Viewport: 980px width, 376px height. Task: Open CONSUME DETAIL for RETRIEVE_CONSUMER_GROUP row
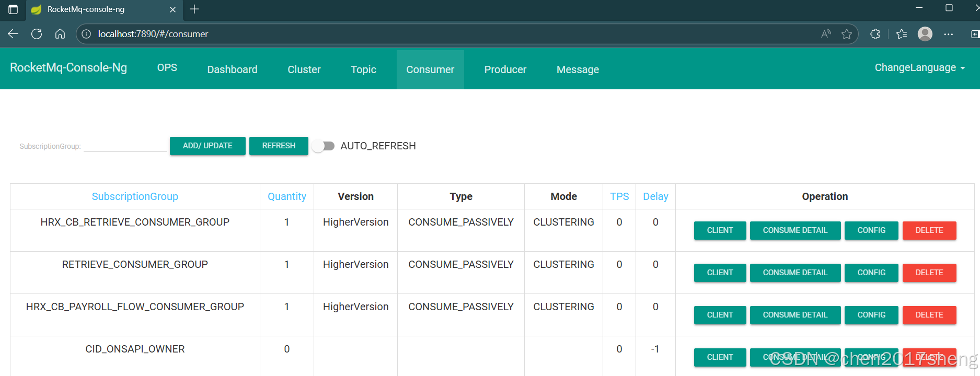tap(795, 273)
